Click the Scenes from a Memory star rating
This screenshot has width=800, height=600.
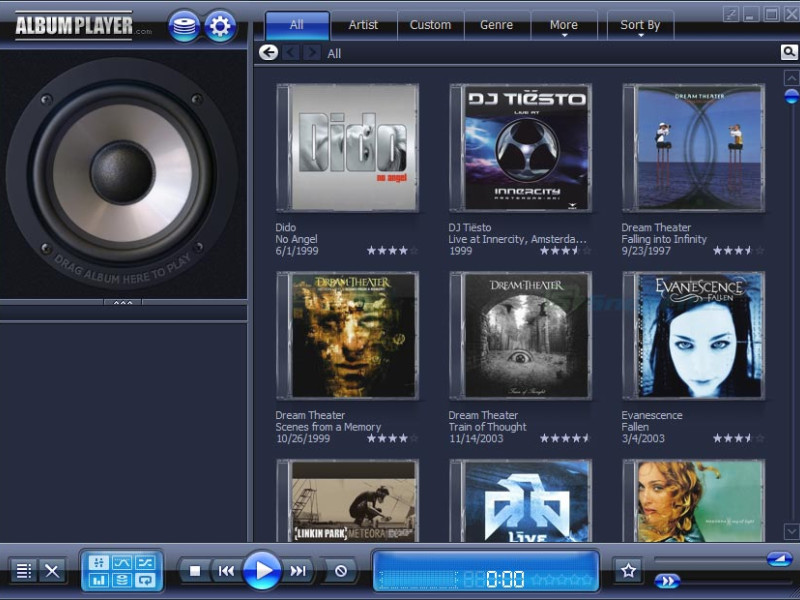392,438
